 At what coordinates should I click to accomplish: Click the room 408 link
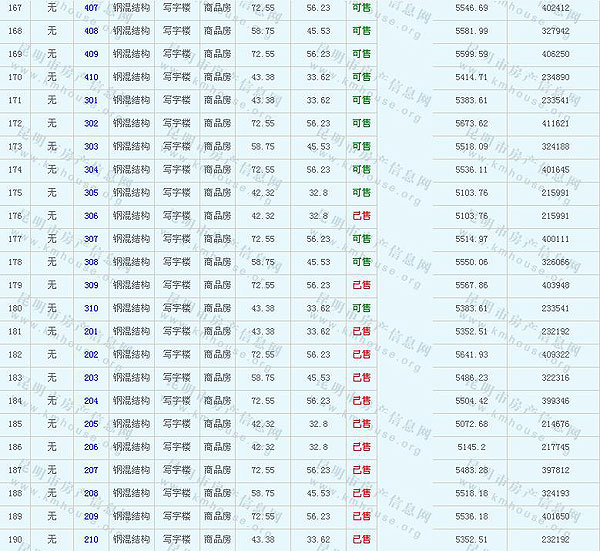coord(91,31)
